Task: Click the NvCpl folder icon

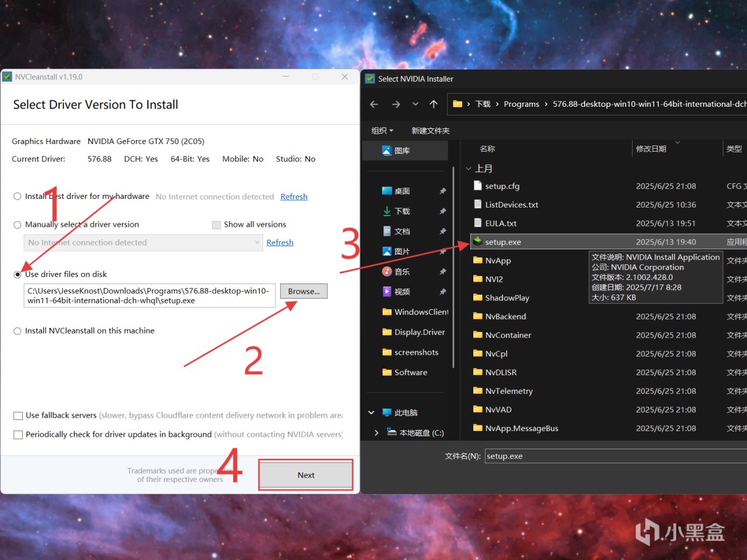Action: (x=477, y=353)
